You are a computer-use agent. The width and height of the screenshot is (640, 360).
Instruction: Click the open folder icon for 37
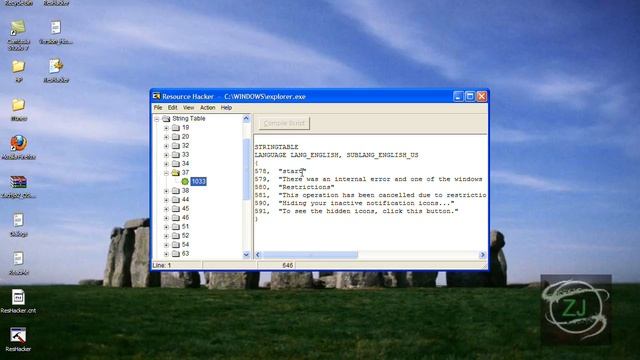(176, 173)
